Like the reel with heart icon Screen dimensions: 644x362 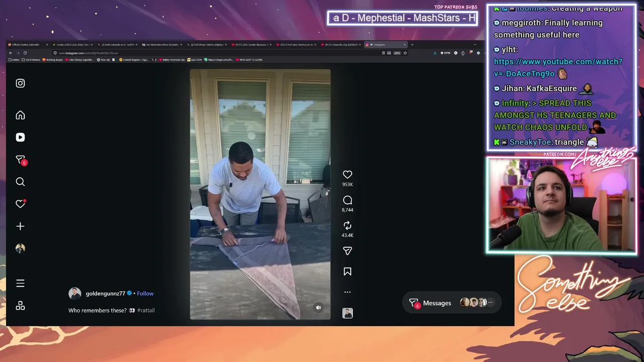coord(347,174)
